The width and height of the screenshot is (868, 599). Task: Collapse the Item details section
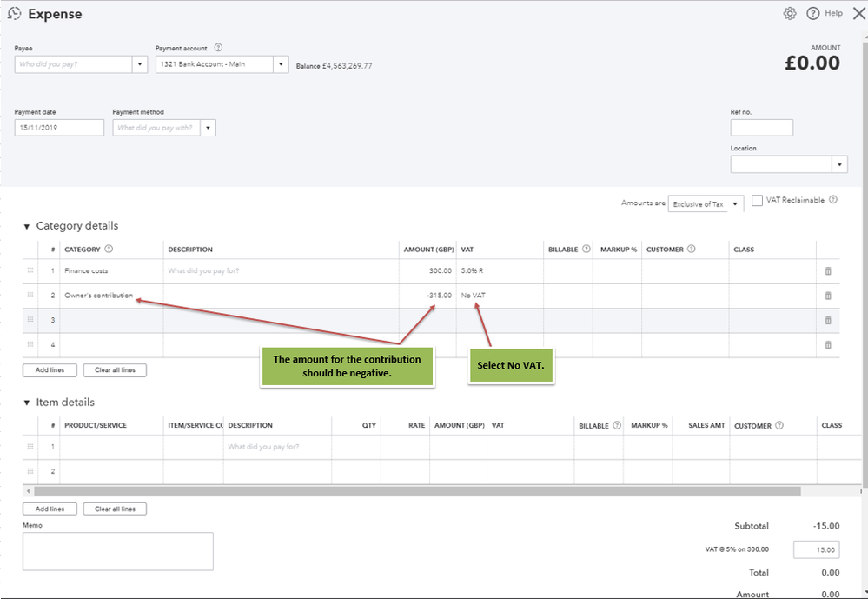pos(27,403)
